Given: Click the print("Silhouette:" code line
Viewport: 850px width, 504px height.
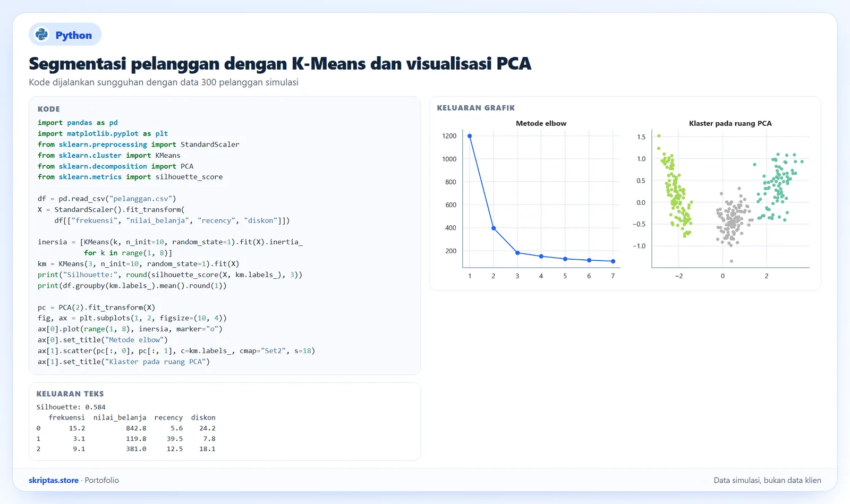Looking at the screenshot, I should [170, 275].
